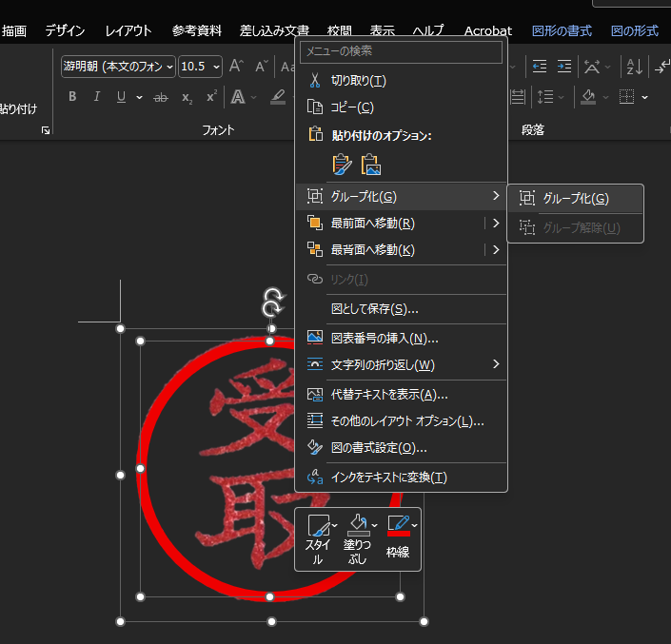Click the cut (切り取り) scissors icon
The image size is (671, 644).
pyautogui.click(x=315, y=81)
